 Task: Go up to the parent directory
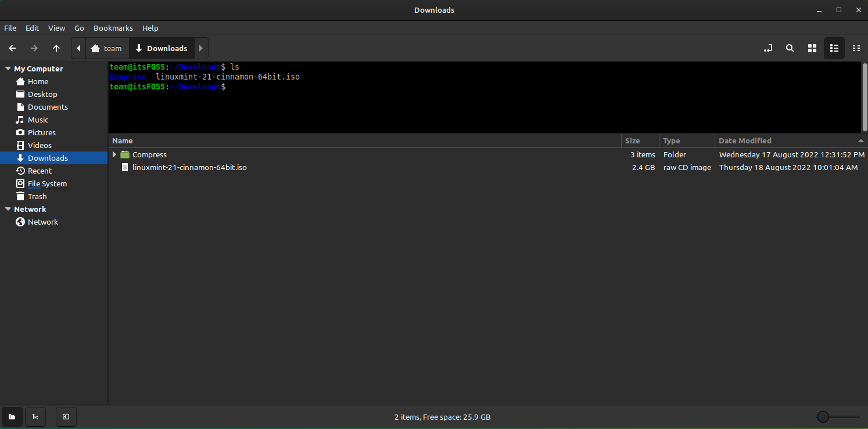pos(56,48)
